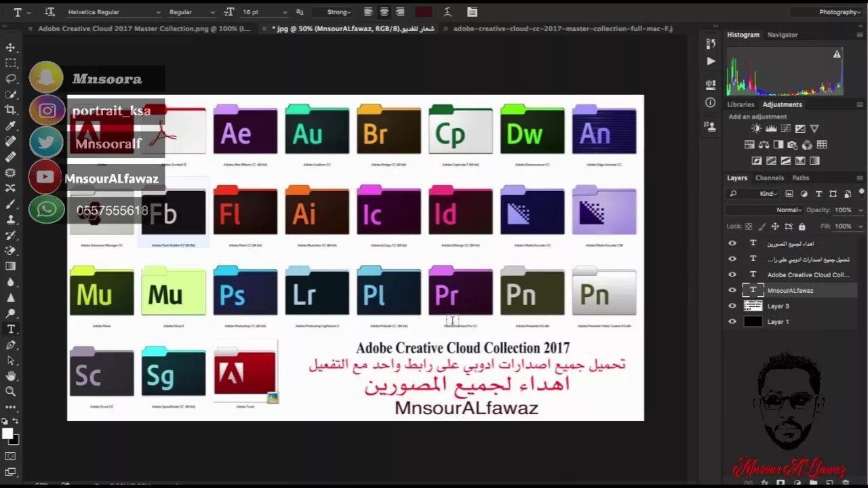Add a Curves adjustment

point(785,129)
